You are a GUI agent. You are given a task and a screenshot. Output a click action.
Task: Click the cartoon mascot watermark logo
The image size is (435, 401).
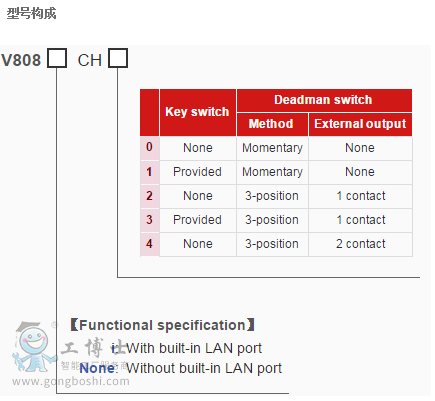[34, 347]
